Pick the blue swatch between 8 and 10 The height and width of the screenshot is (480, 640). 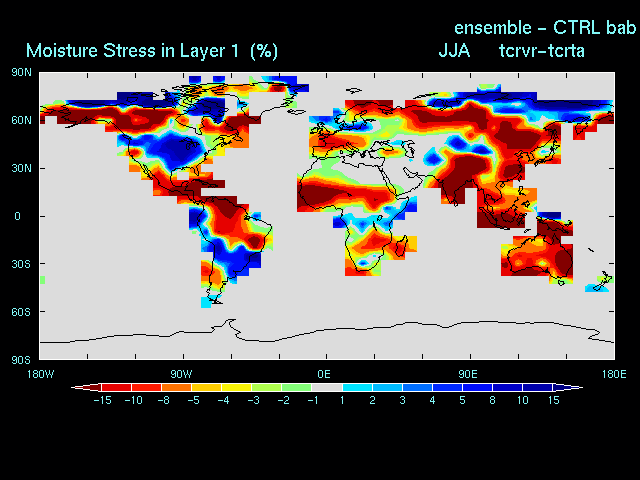point(508,387)
